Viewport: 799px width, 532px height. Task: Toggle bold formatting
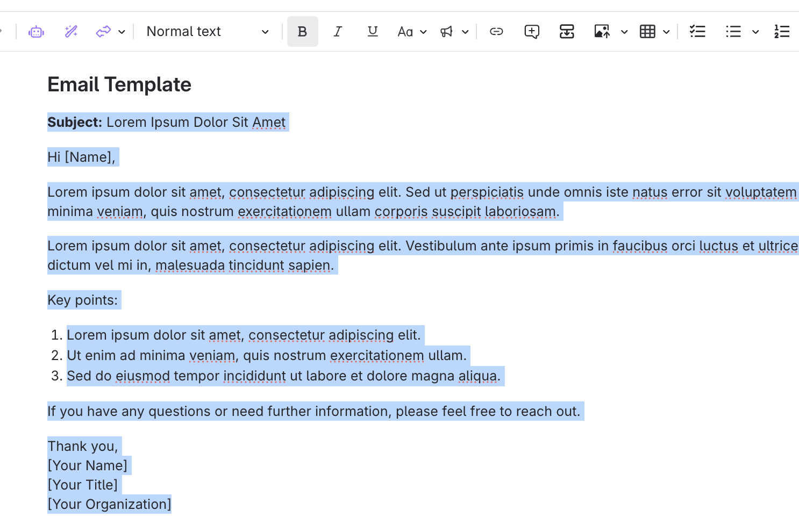click(x=302, y=32)
